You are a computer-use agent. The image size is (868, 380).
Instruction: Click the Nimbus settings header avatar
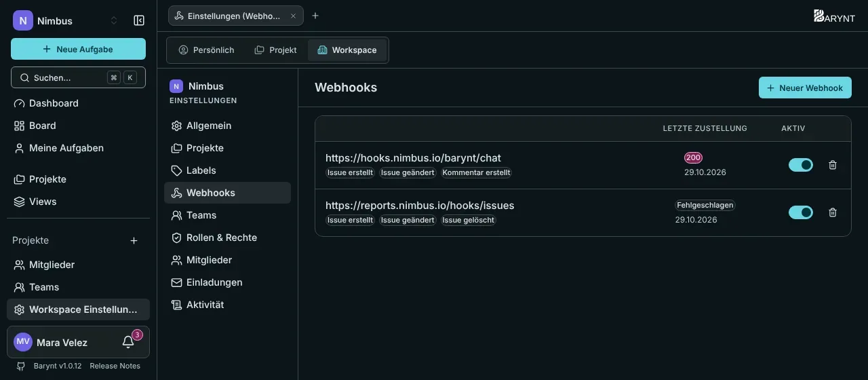[176, 86]
